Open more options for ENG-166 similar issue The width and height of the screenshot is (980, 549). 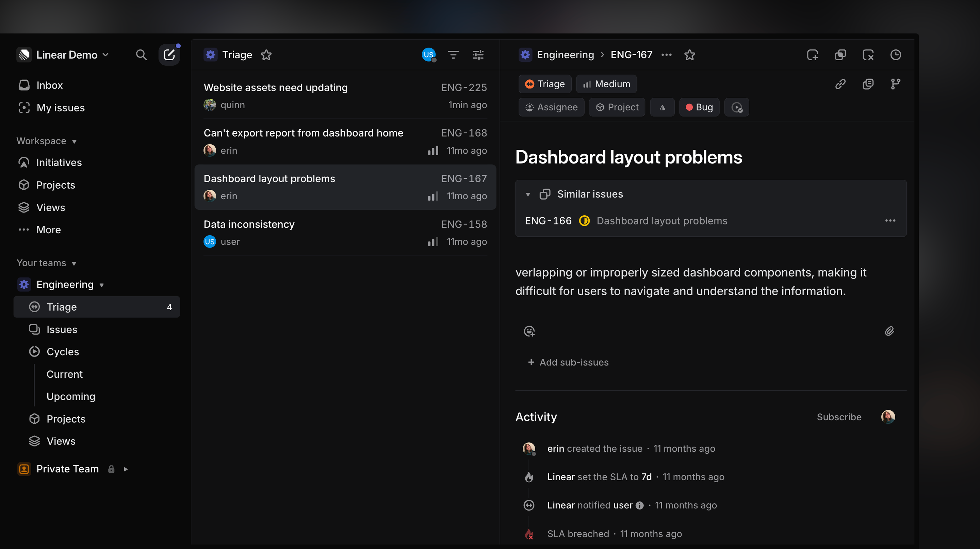tap(890, 221)
